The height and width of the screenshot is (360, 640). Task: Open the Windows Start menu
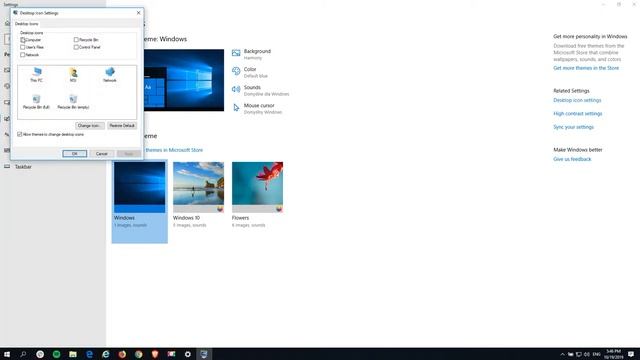pos(7,354)
